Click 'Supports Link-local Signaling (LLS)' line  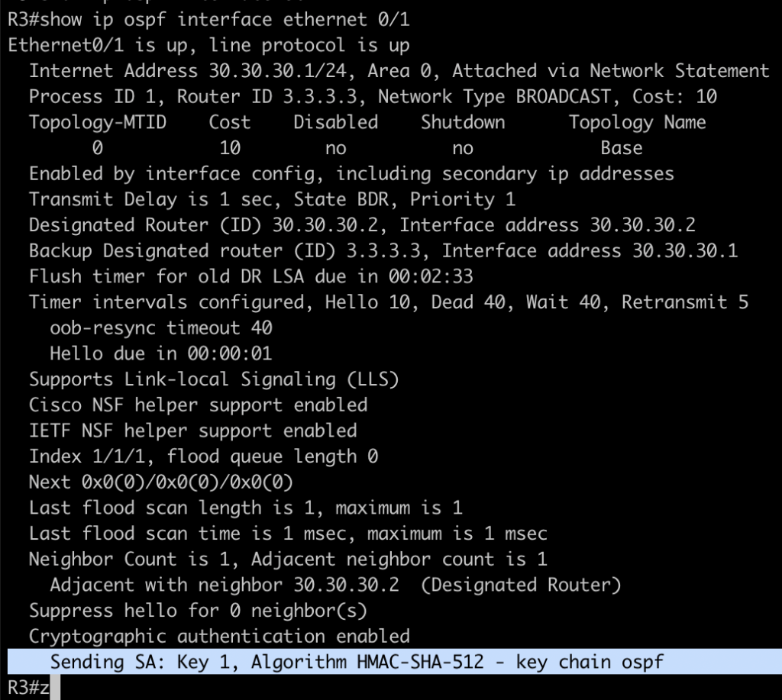coord(214,379)
